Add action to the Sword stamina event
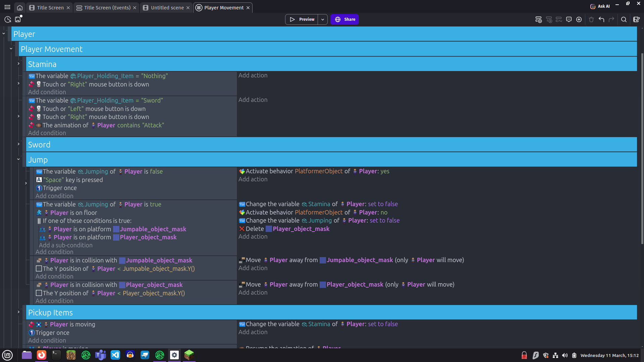Viewport: 644px width, 362px height. [x=253, y=100]
